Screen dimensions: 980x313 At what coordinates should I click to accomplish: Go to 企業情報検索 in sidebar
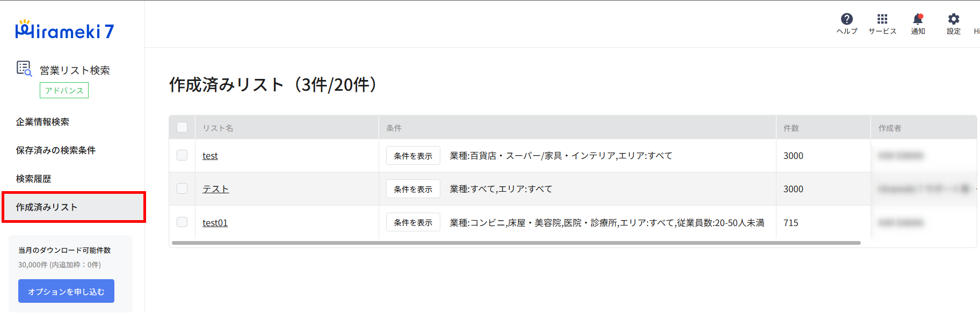coord(42,122)
